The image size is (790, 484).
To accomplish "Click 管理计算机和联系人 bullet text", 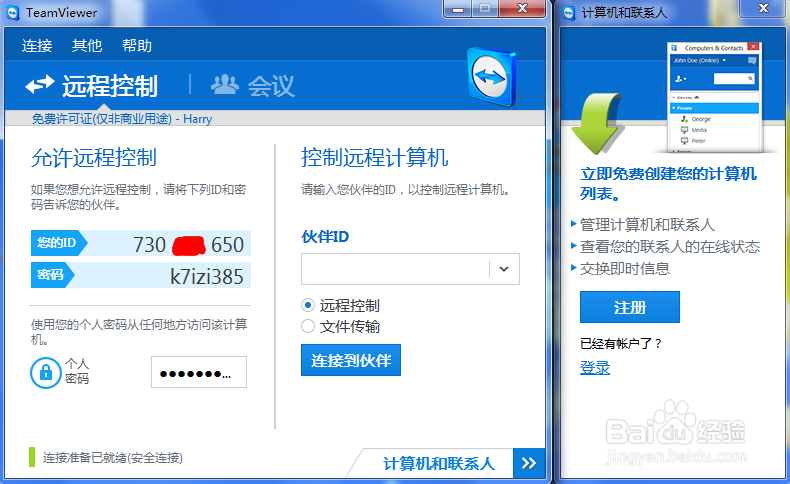I will coord(647,225).
